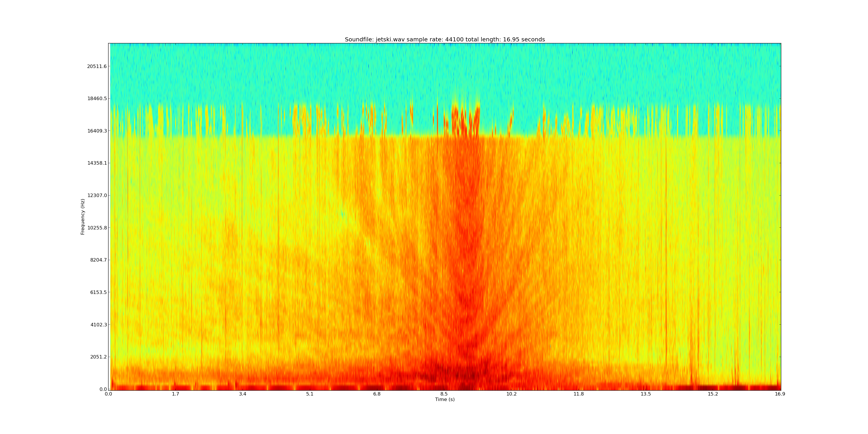Click the 'Frequency (Hz)' y-axis label

coord(82,217)
